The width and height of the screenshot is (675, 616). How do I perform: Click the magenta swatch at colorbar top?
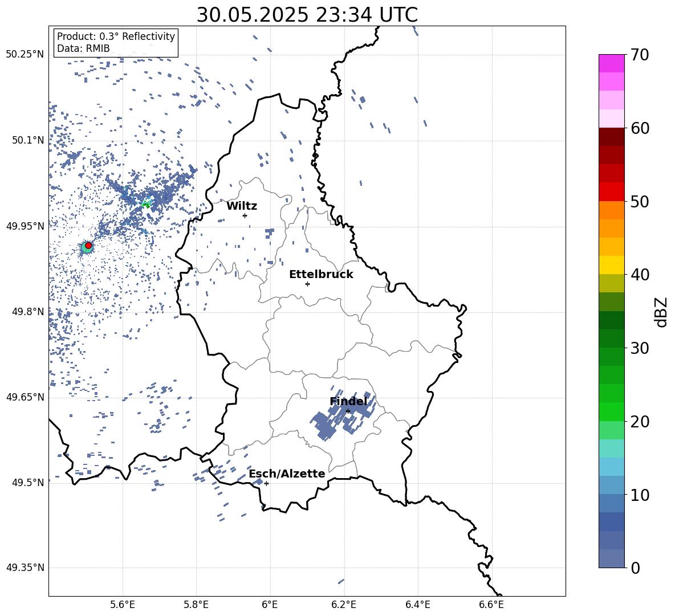(x=612, y=63)
